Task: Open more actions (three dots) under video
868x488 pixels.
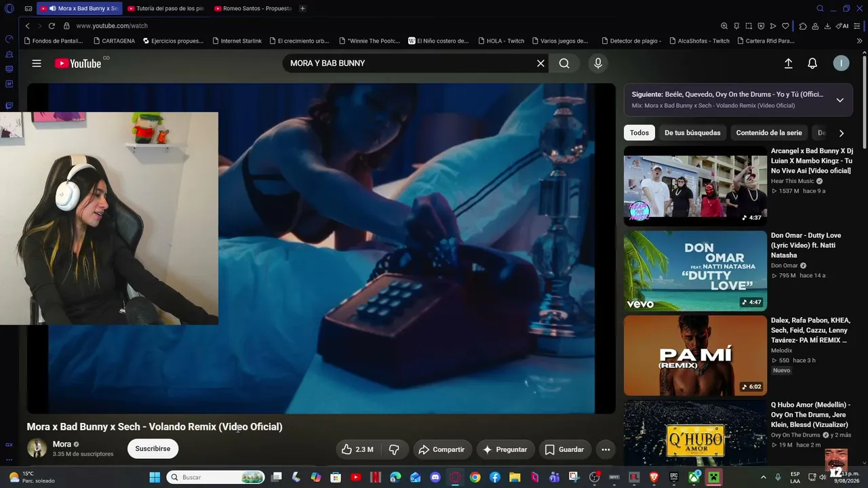Action: point(606,449)
